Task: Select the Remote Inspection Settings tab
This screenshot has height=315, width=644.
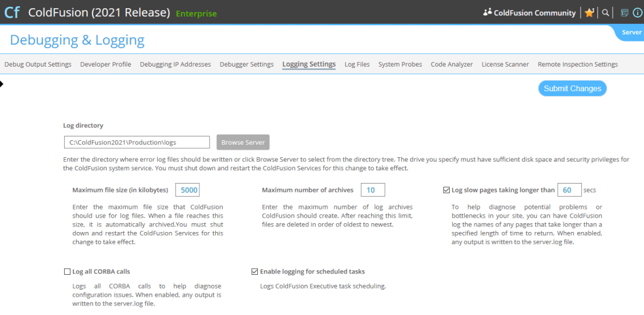Action: click(577, 64)
